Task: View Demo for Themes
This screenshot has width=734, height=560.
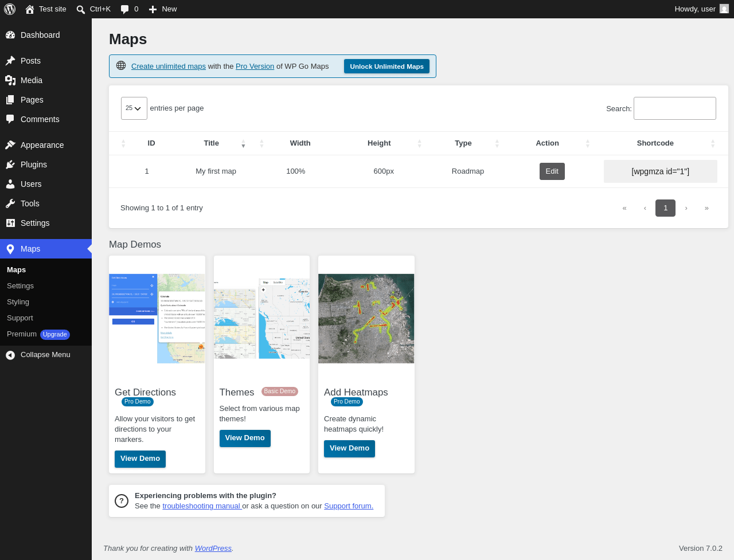Action: 245,438
